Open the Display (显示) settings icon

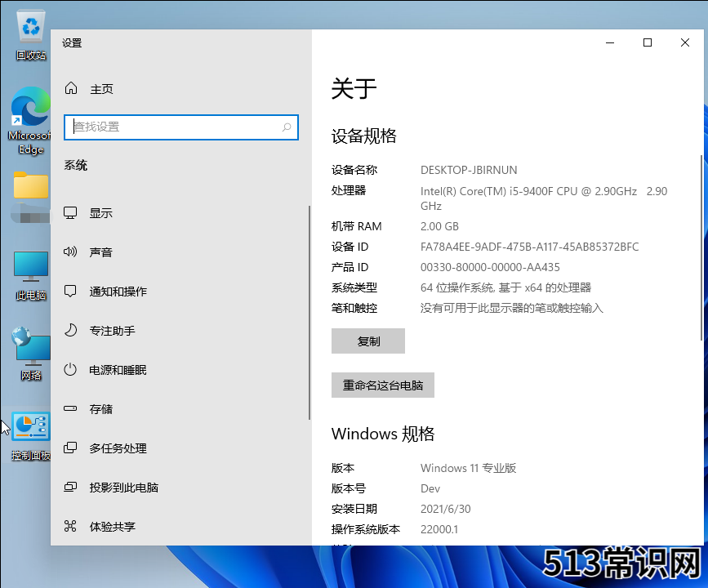tap(71, 213)
